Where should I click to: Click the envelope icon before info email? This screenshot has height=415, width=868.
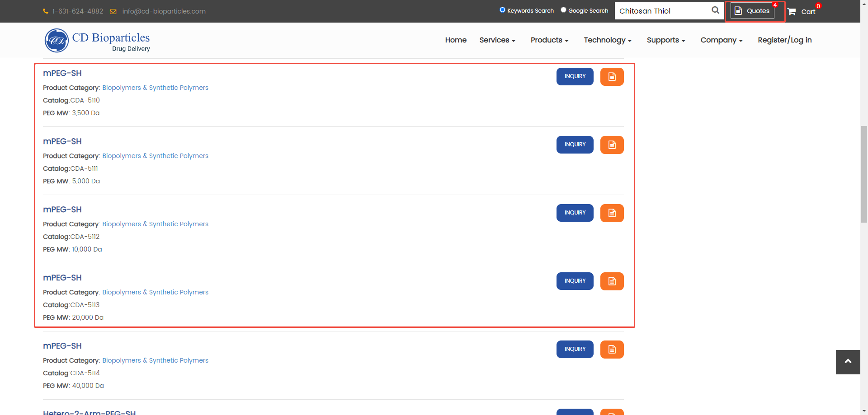pos(113,11)
